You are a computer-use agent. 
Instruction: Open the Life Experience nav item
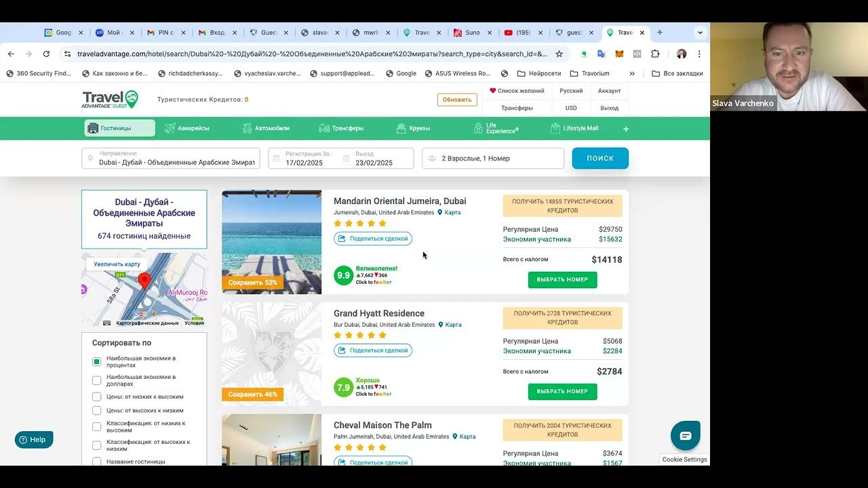[x=496, y=128]
